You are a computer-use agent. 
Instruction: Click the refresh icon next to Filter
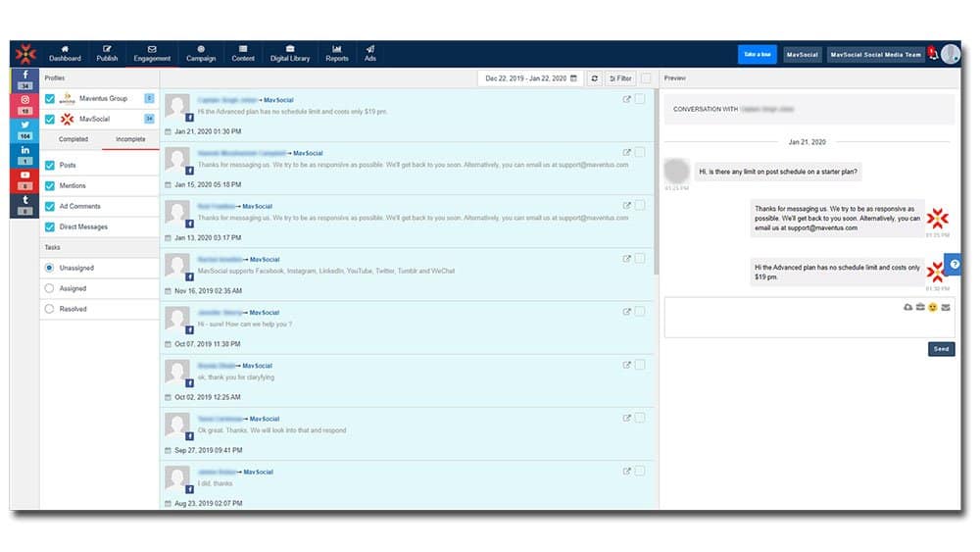pos(595,78)
